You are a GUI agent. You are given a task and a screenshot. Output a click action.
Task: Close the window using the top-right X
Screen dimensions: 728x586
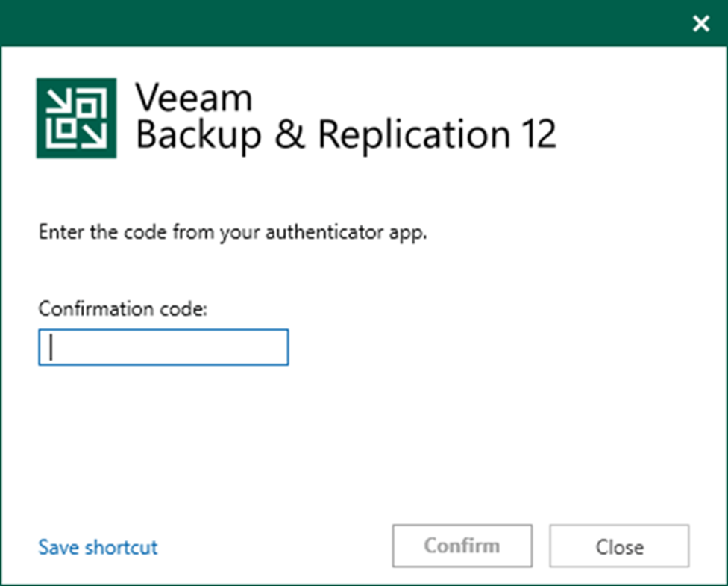[700, 23]
